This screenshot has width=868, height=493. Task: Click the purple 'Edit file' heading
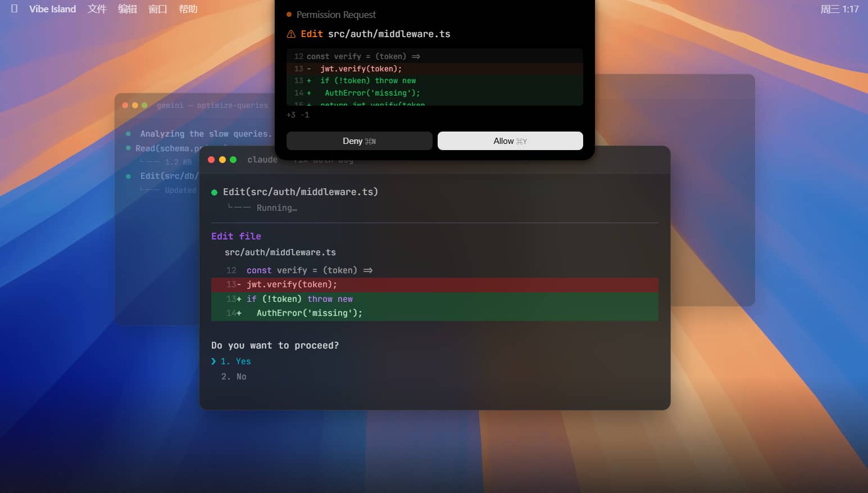coord(236,236)
